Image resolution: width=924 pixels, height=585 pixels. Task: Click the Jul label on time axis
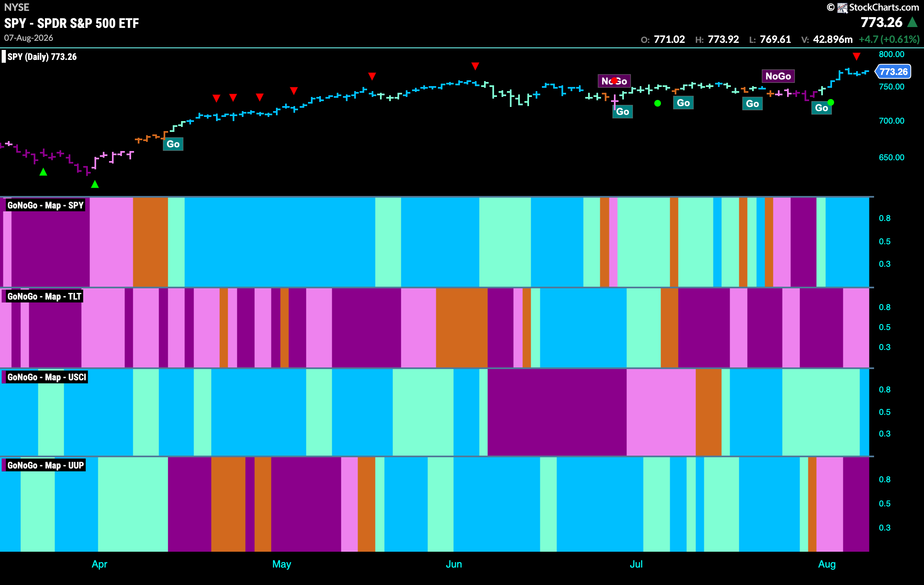(x=636, y=564)
